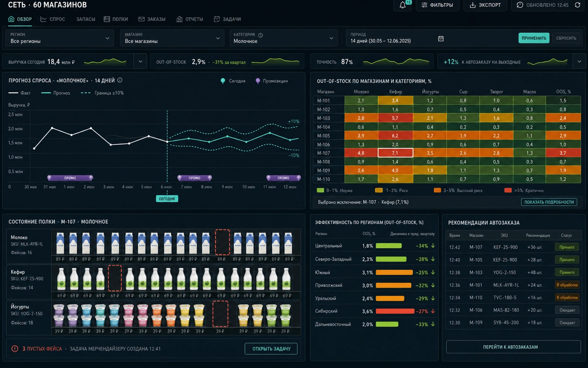Viewport: 588px width, 368px height.
Task: Click the 4,8 Молоко cell for М-107
Action: (x=361, y=153)
